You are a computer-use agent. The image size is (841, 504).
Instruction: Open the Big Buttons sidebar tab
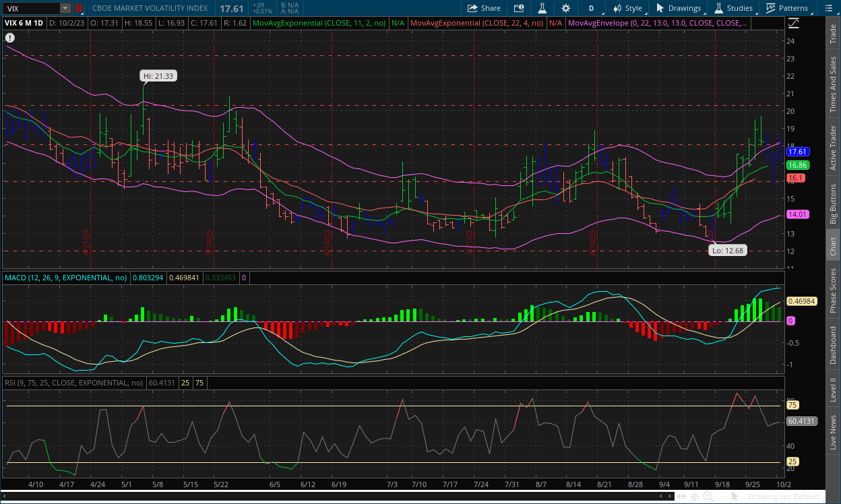point(833,203)
